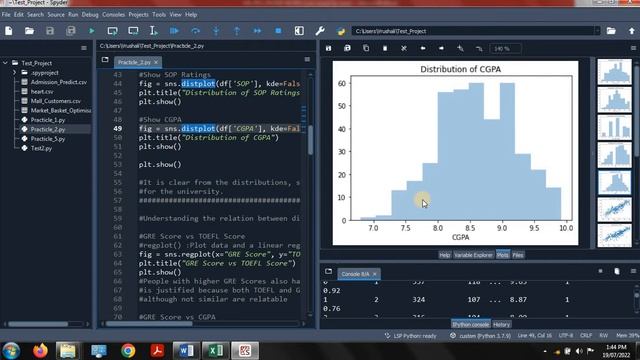Screen dimensions: 640x360
Task: Remove all plots with the X icon
Action: tap(404, 48)
